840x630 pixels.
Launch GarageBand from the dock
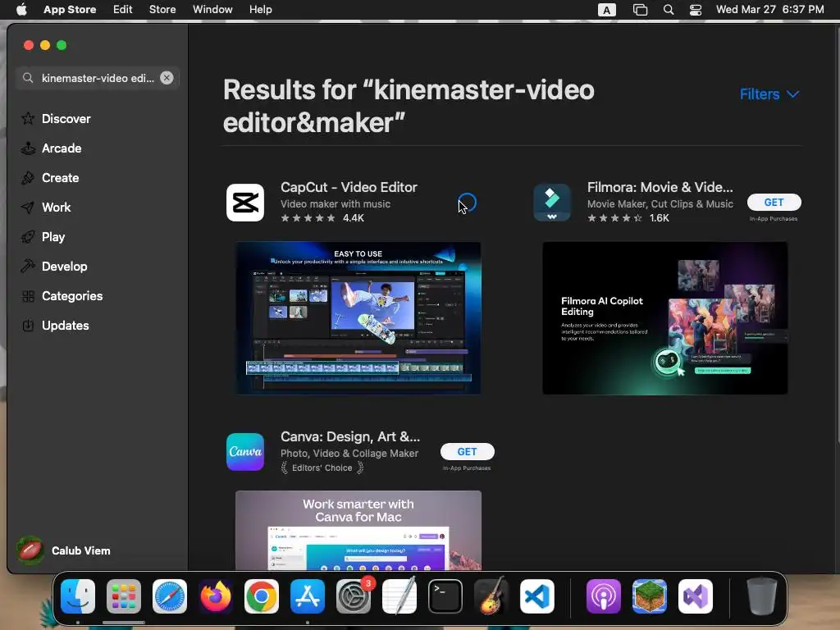pyautogui.click(x=491, y=596)
